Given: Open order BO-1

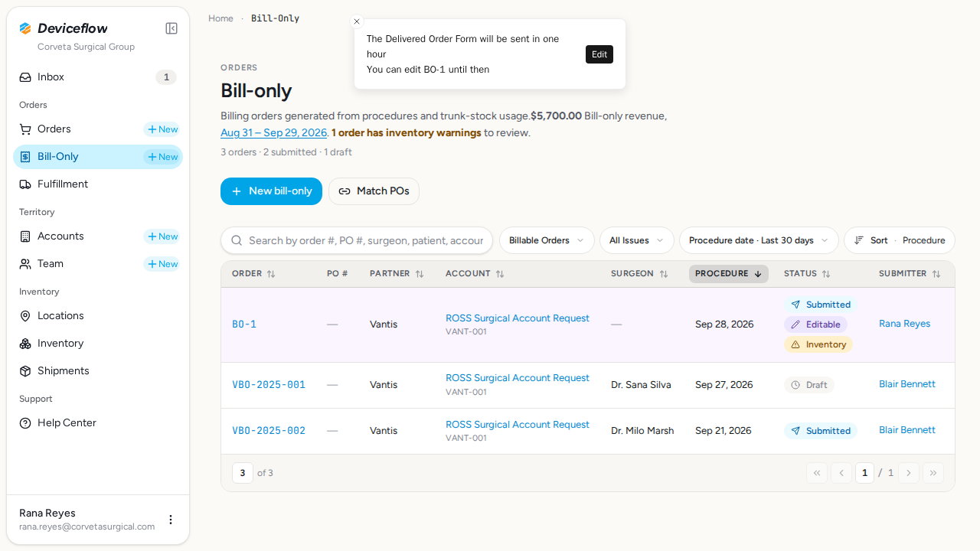Looking at the screenshot, I should (x=244, y=324).
